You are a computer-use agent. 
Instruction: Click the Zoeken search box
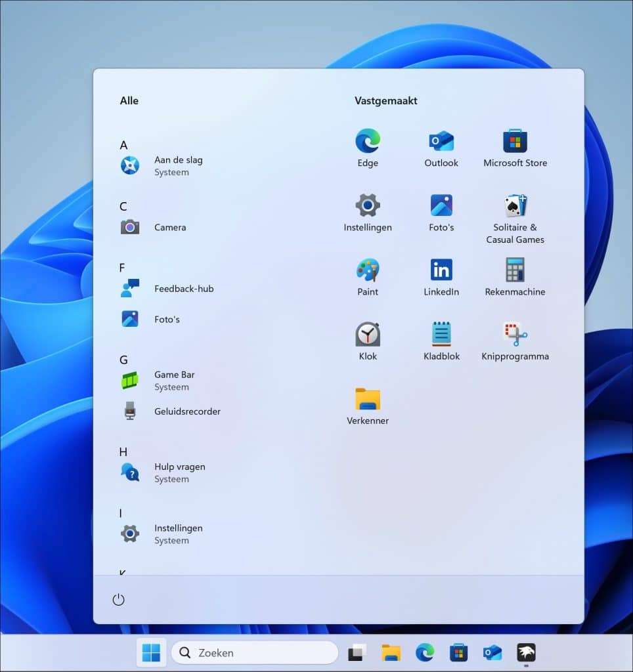coord(255,652)
